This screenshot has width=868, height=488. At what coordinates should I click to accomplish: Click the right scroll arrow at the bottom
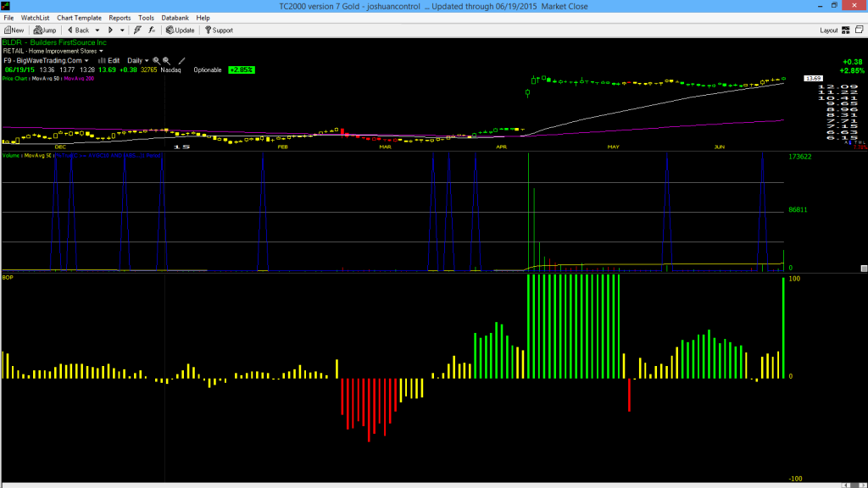tap(862, 485)
